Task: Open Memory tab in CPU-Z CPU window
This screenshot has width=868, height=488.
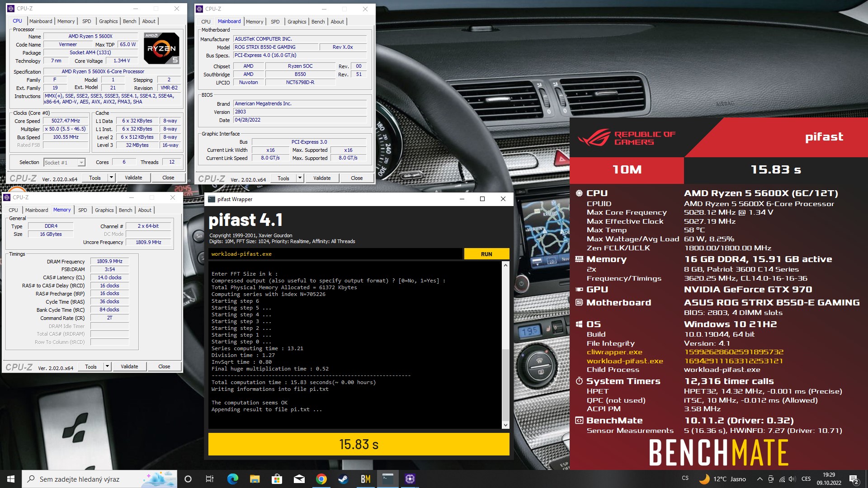Action: 66,21
